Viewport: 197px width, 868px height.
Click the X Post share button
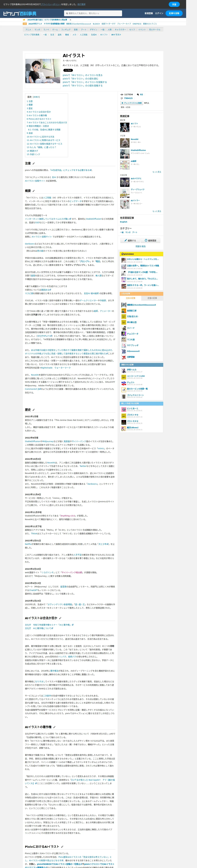(68, 70)
